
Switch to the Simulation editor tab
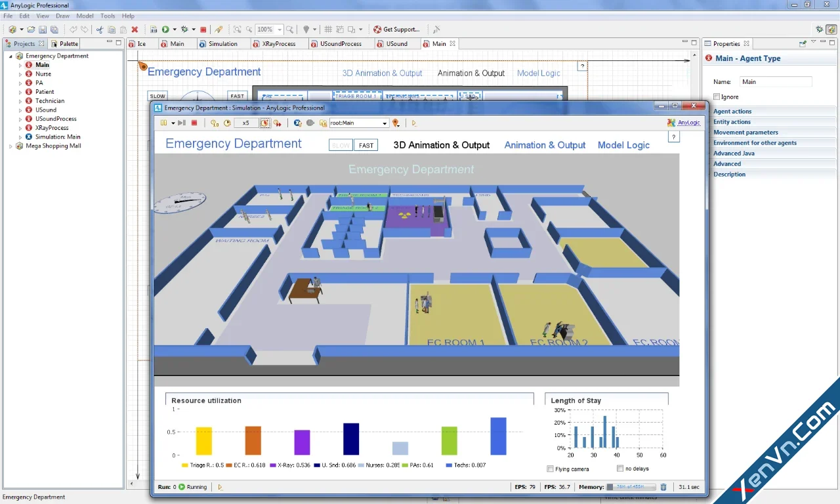pyautogui.click(x=223, y=44)
